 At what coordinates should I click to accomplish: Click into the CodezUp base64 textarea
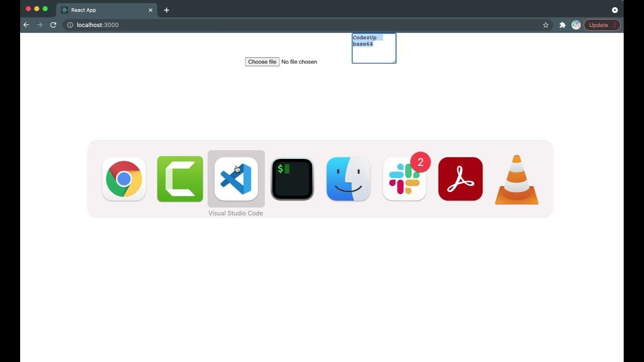[374, 48]
